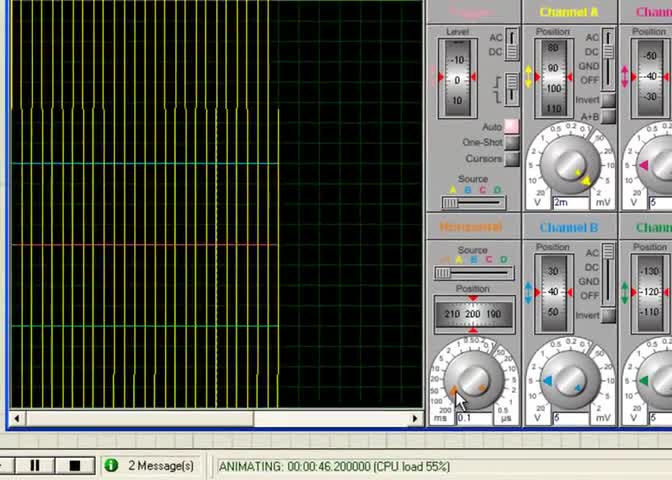Open the green info messages icon
672x480 pixels.
point(111,465)
